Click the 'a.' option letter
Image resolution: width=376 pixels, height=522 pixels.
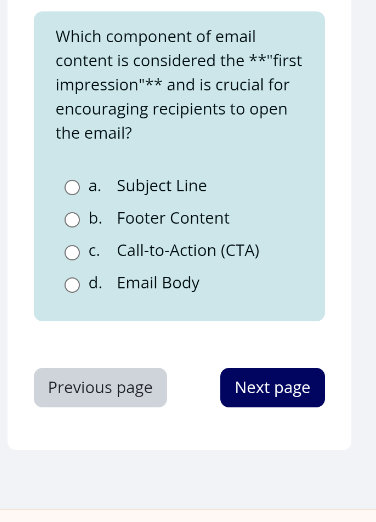pyautogui.click(x=94, y=186)
